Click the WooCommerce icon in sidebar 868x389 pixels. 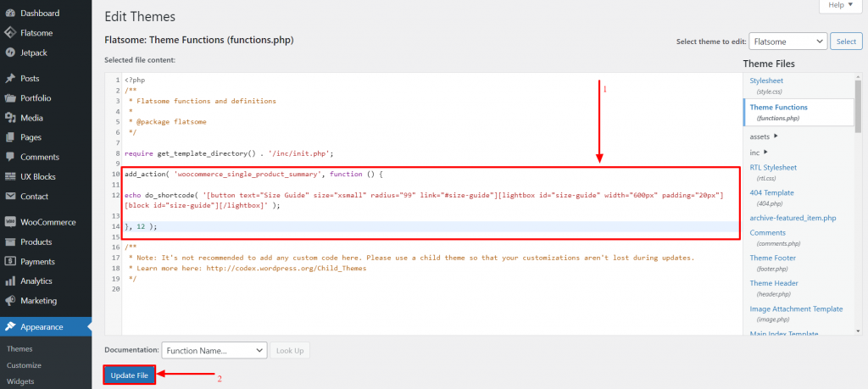(10, 223)
